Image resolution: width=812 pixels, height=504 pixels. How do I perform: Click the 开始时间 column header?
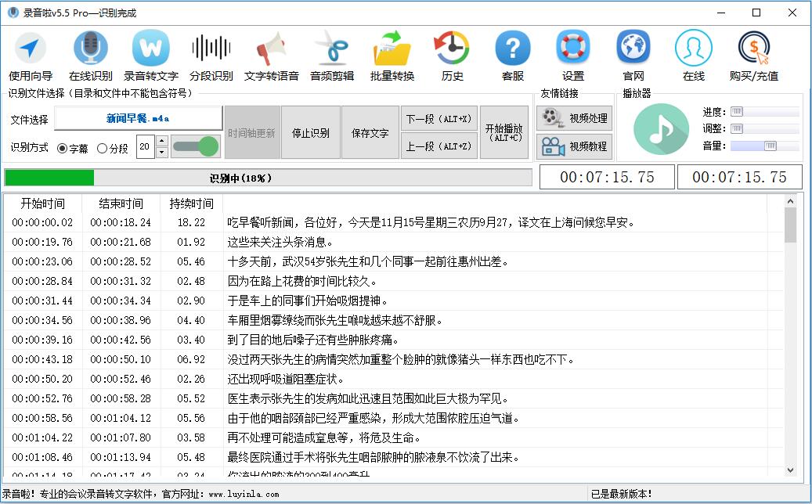42,203
